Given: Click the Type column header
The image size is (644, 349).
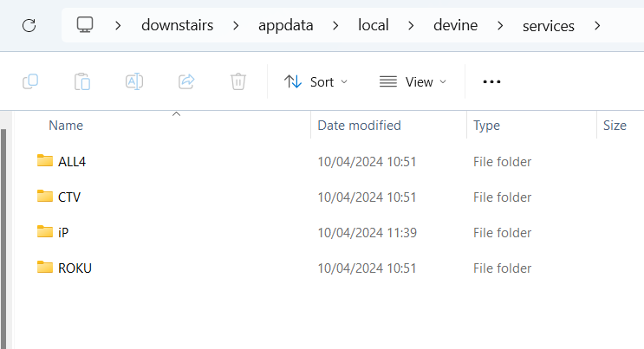Looking at the screenshot, I should tap(486, 126).
